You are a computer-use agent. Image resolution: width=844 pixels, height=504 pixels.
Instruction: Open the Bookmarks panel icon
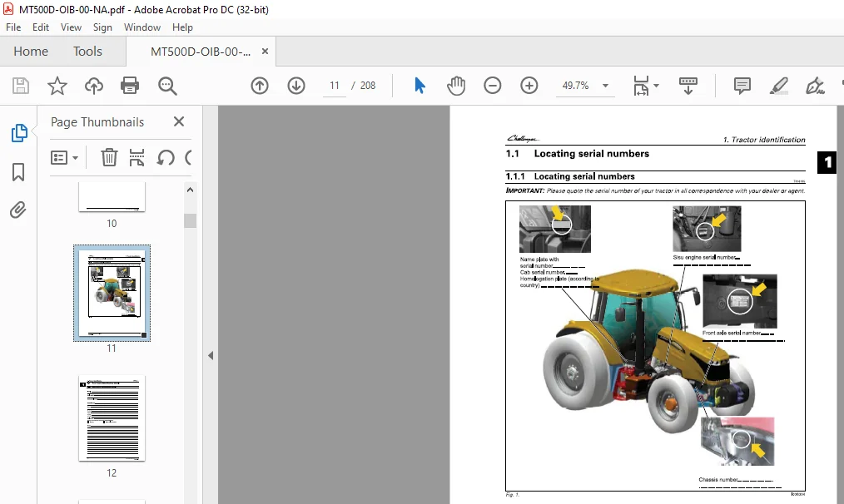point(18,172)
